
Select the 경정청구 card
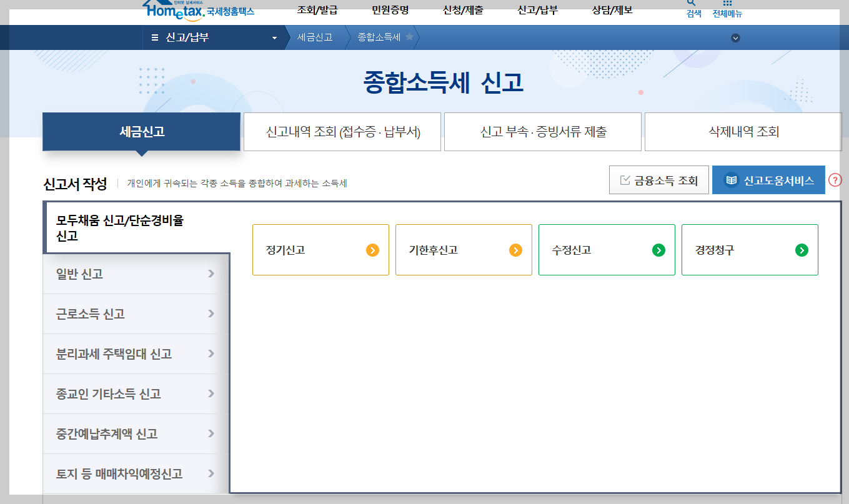(750, 250)
